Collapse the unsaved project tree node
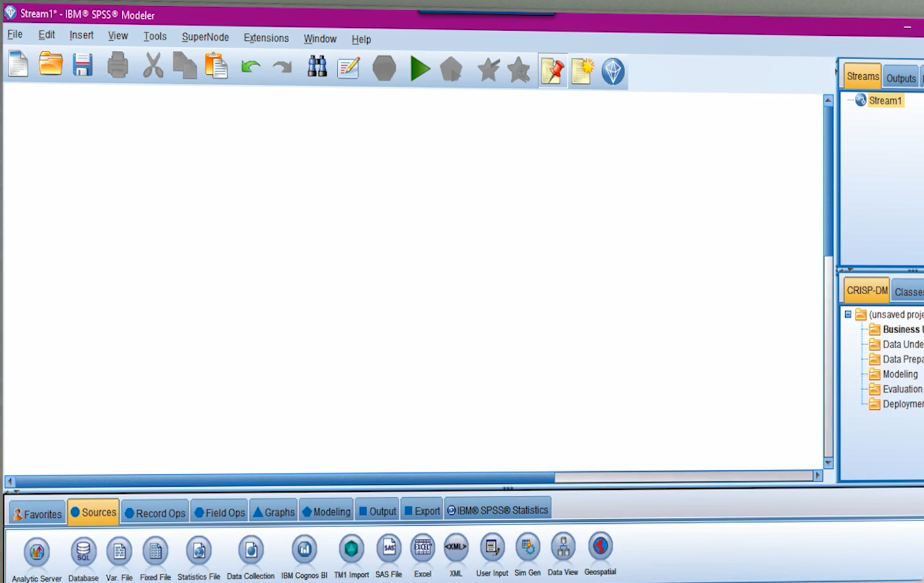The width and height of the screenshot is (924, 583). tap(848, 314)
